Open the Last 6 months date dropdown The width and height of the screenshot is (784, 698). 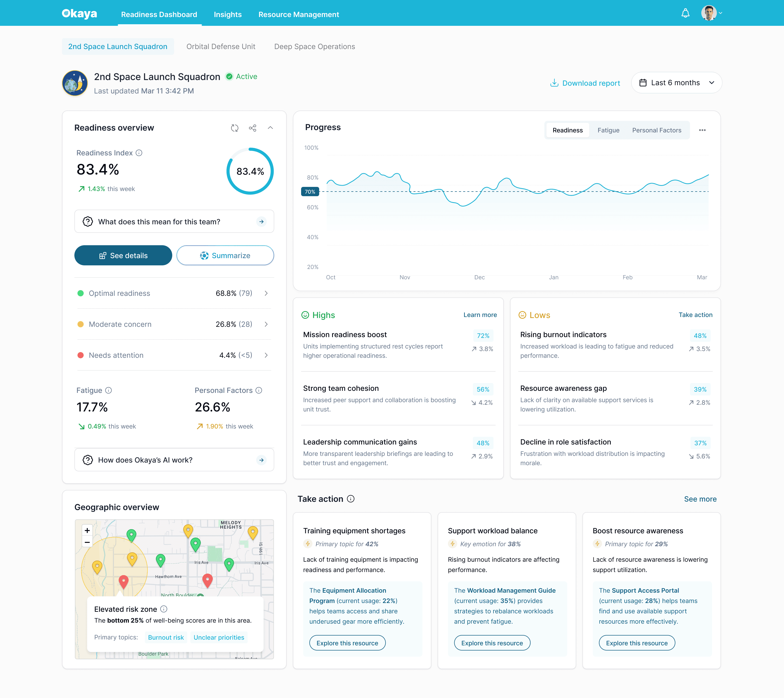click(x=676, y=82)
